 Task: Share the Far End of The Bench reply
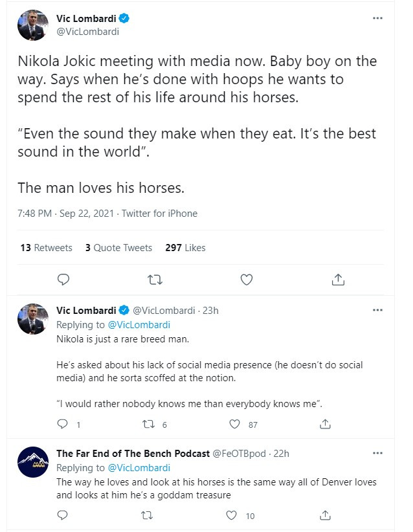tap(326, 515)
